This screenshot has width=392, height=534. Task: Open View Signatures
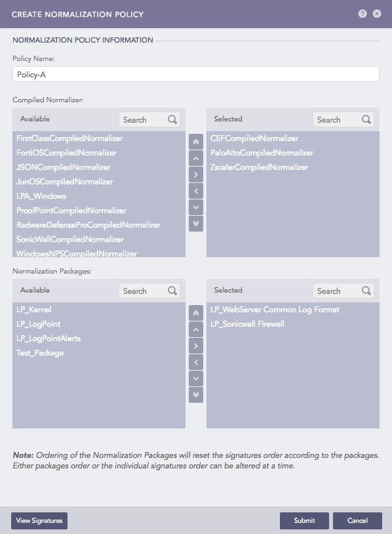click(39, 520)
